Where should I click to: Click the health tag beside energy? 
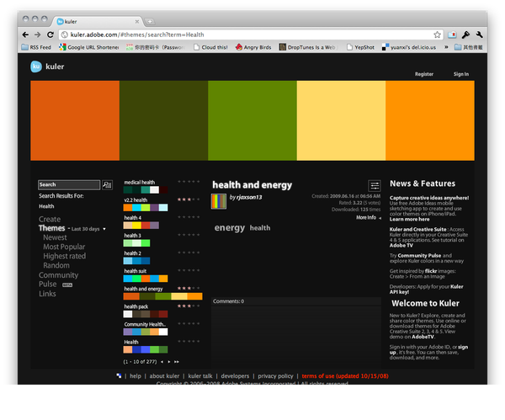260,228
